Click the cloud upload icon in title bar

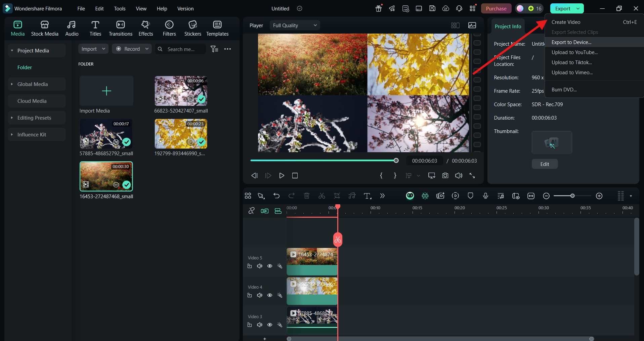tap(446, 9)
